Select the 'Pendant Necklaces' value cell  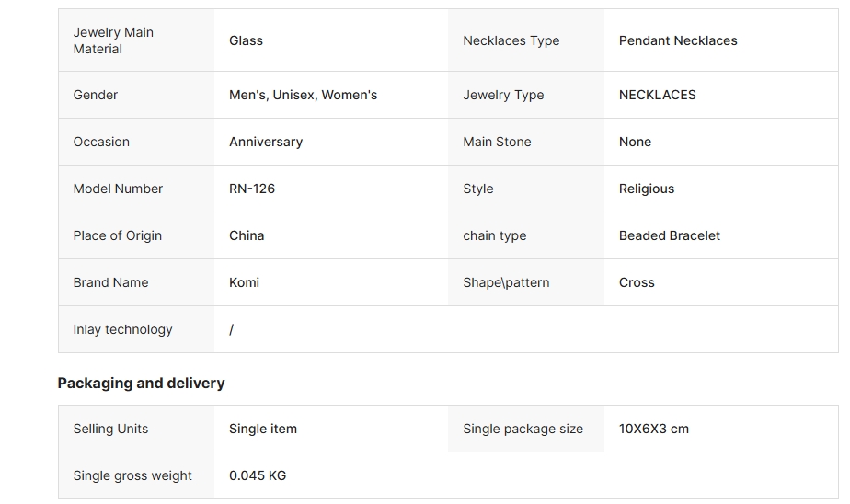pyautogui.click(x=678, y=40)
